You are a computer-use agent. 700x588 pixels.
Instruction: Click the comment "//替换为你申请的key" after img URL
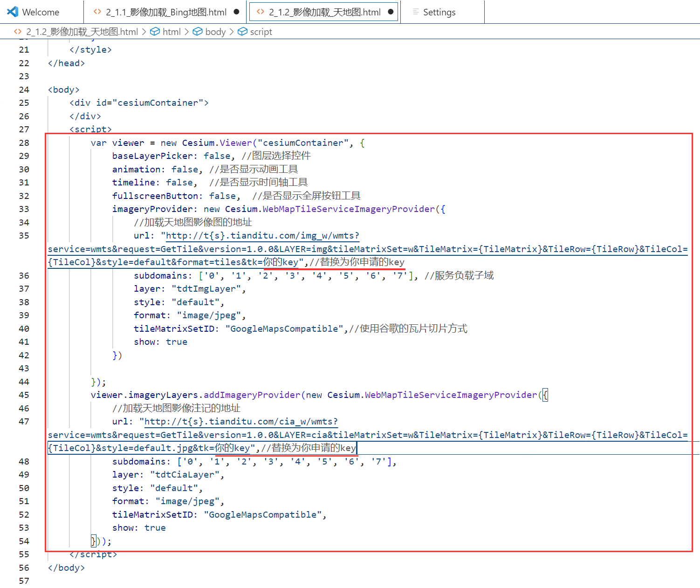pos(357,262)
